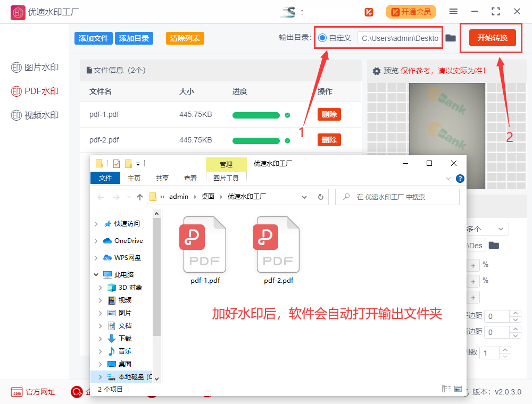This screenshot has width=532, height=404.
Task: Click Explorer up-one-level arrow
Action: point(140,197)
